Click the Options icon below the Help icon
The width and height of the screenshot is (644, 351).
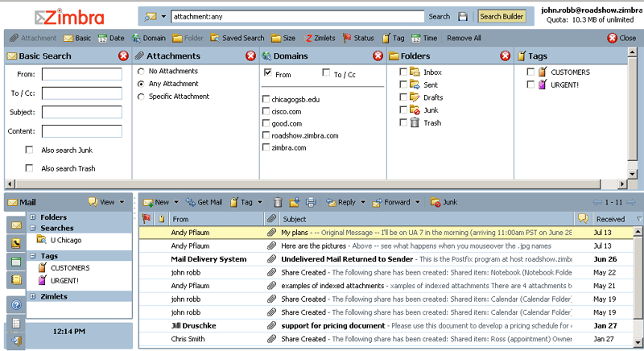(16, 323)
